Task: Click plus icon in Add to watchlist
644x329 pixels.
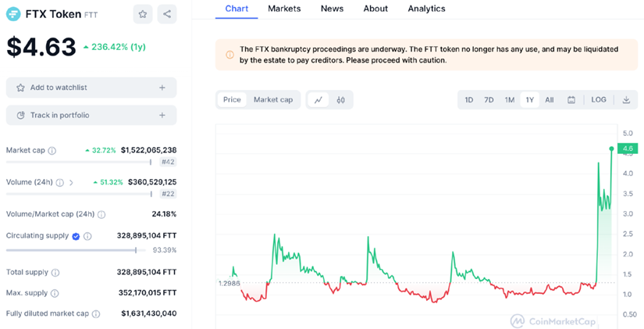Action: (162, 88)
